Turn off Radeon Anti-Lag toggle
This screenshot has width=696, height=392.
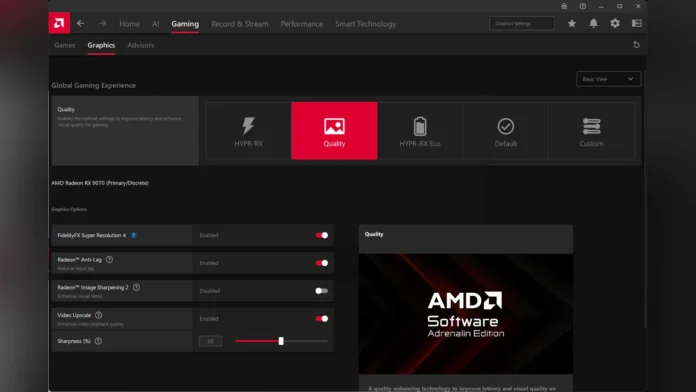pyautogui.click(x=321, y=263)
